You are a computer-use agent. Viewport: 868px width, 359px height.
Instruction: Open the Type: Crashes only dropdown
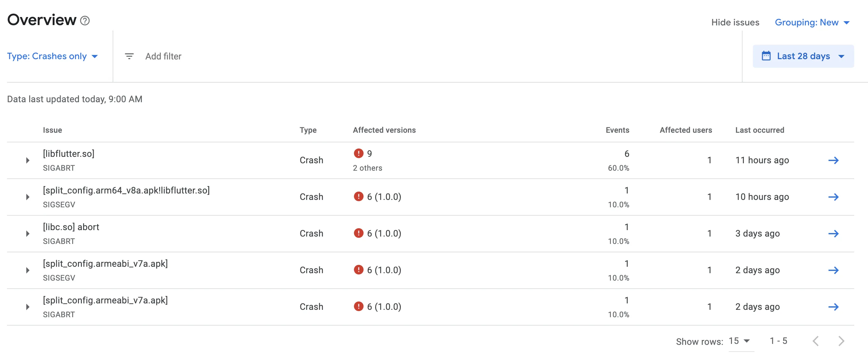52,56
